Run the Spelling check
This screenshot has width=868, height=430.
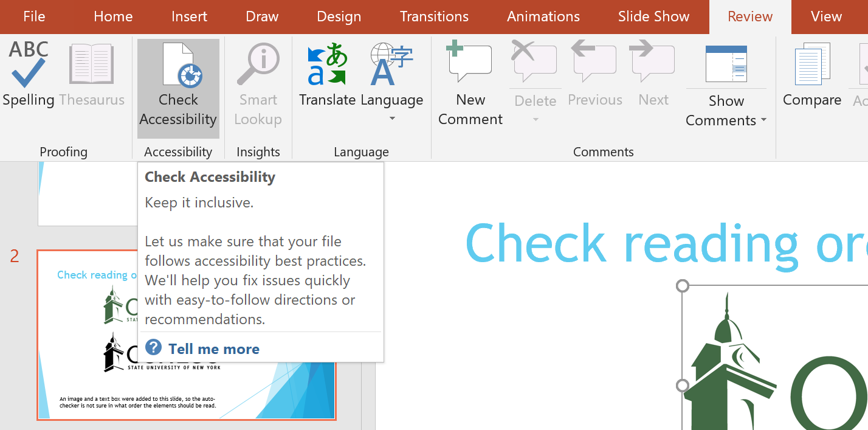29,75
